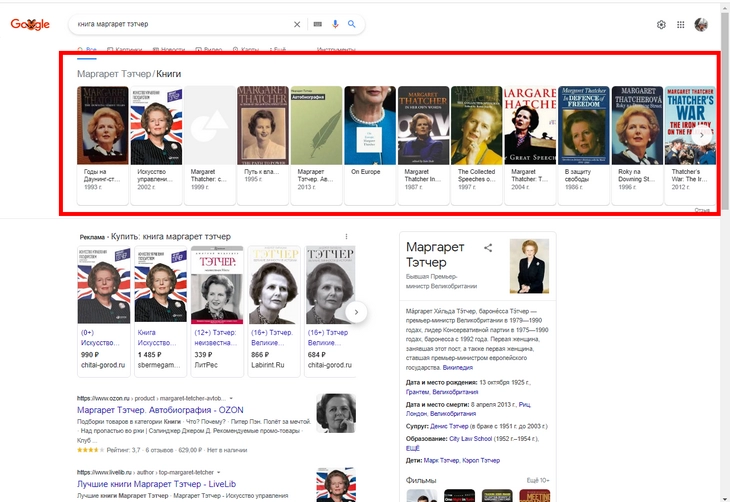Open the 684 ₽ chitai-gorod.ru ad
The height and width of the screenshot is (502, 730).
(331, 311)
